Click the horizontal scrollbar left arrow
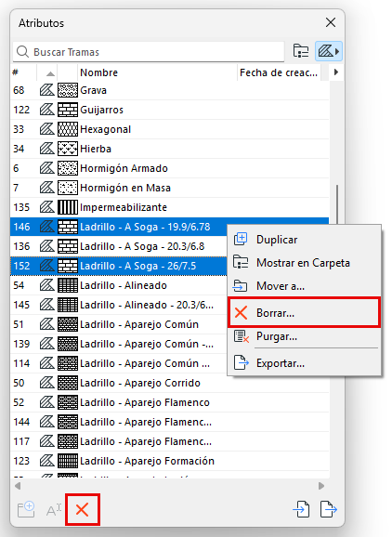The image size is (392, 537). pos(18,486)
